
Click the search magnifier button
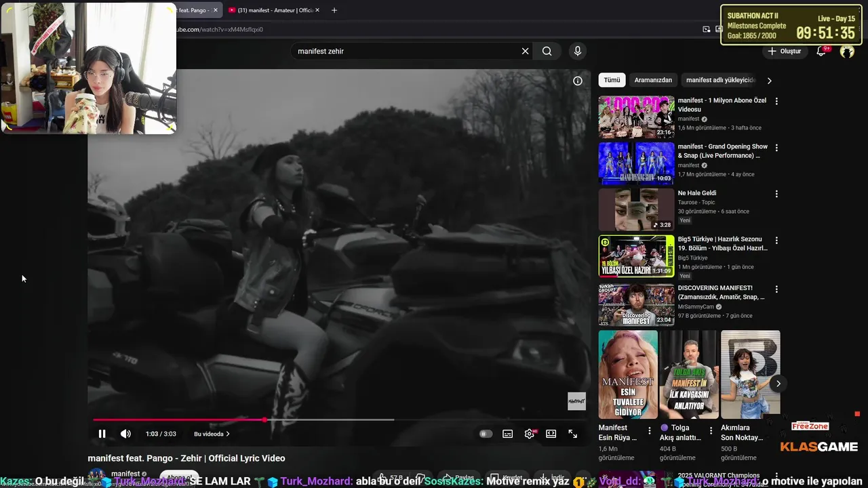(547, 51)
